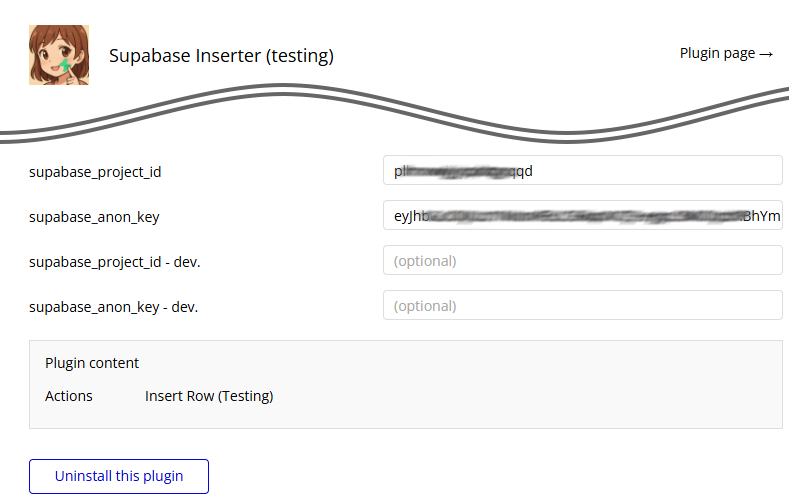Screen dimensions: 789x497
Task: Click the Supabase Inserter plugin avatar image
Action: 59,55
